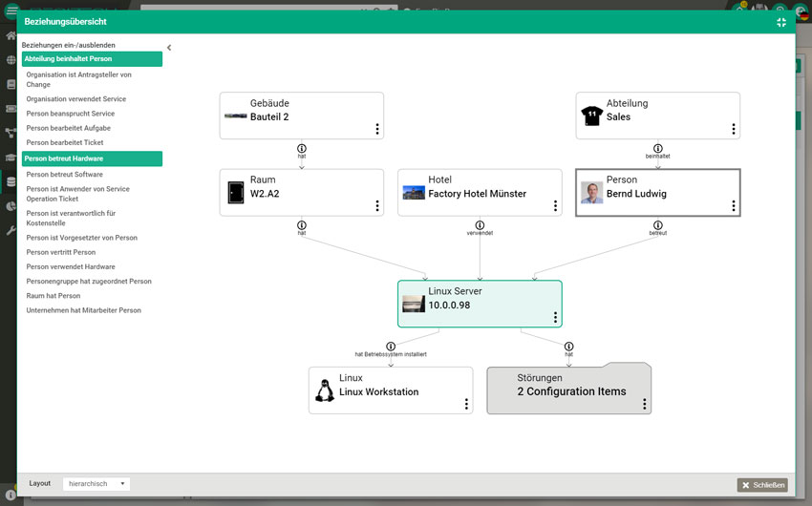Image resolution: width=812 pixels, height=506 pixels.
Task: Open three-dot menu on Abteilung Sales card
Action: (734, 129)
